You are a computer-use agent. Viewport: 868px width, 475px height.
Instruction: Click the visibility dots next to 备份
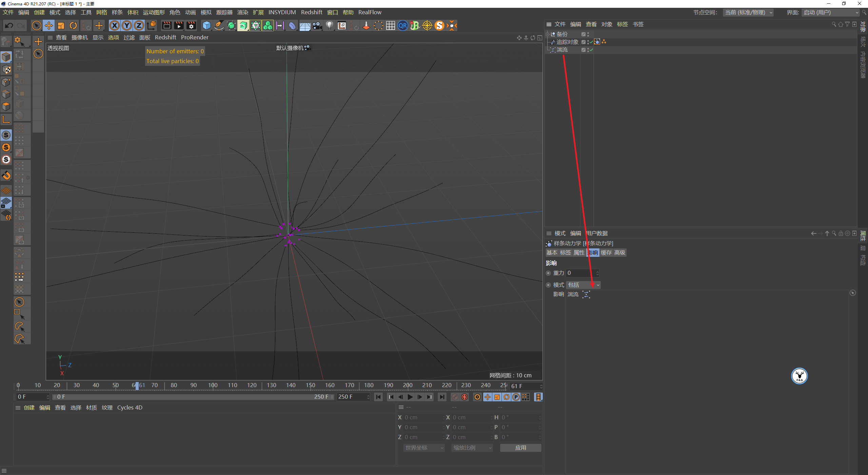[588, 34]
